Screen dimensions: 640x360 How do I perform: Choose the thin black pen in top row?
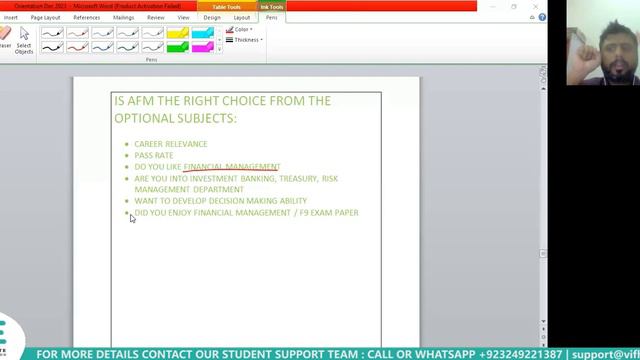click(x=52, y=33)
